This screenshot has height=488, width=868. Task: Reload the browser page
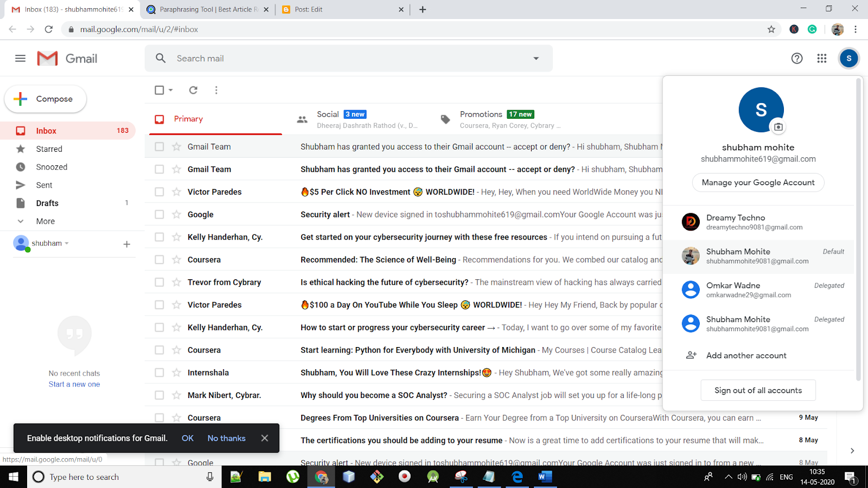point(49,29)
